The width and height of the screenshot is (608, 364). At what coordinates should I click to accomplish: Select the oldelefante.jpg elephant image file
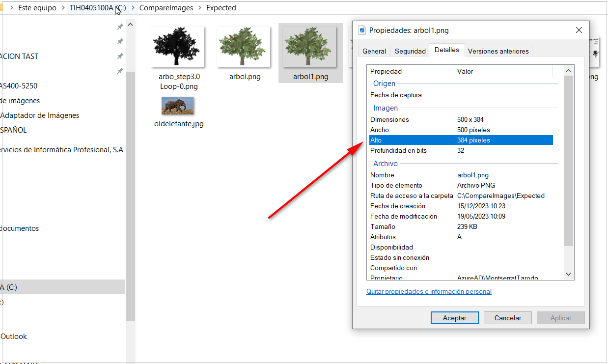pyautogui.click(x=178, y=106)
